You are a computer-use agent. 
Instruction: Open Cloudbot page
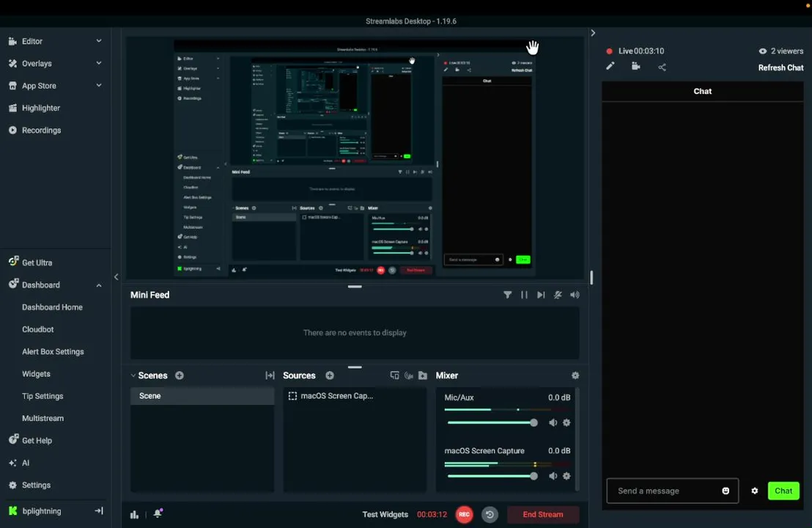[38, 329]
